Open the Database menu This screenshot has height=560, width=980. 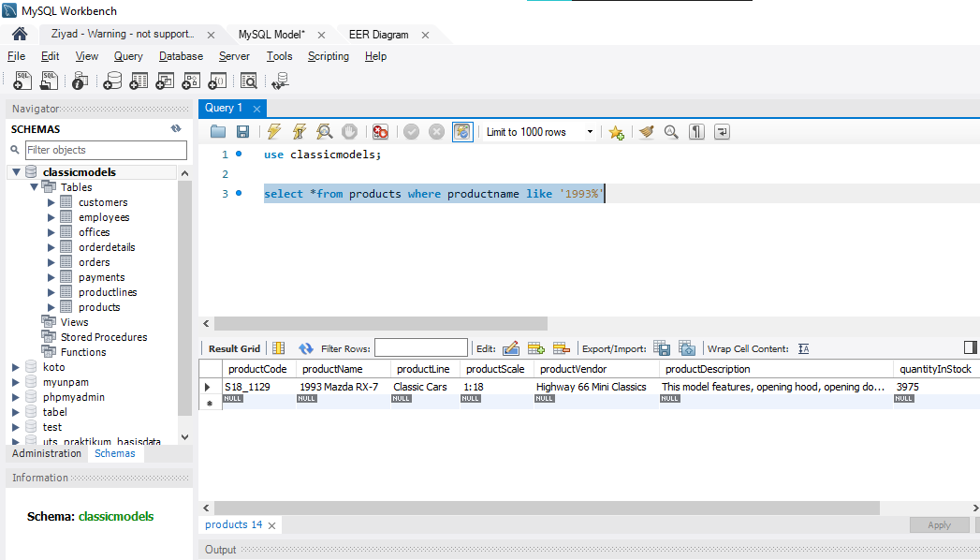coord(181,56)
